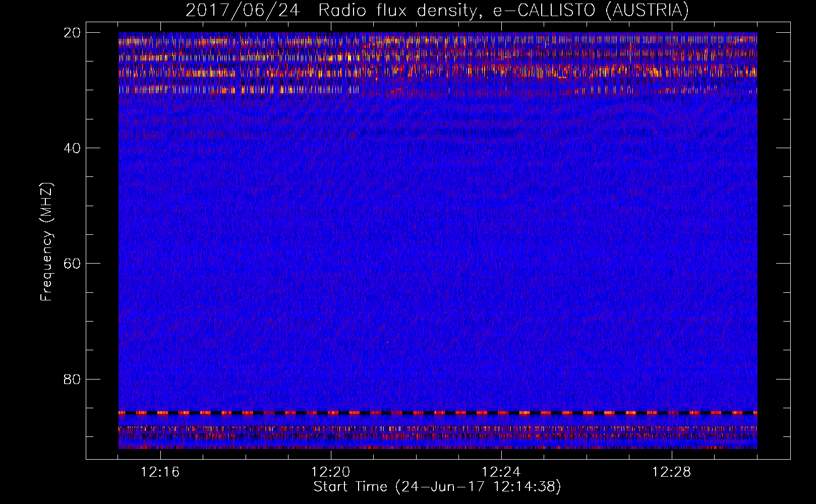Click the 12:20 time tick label
This screenshot has width=816, height=504.
coord(331,472)
